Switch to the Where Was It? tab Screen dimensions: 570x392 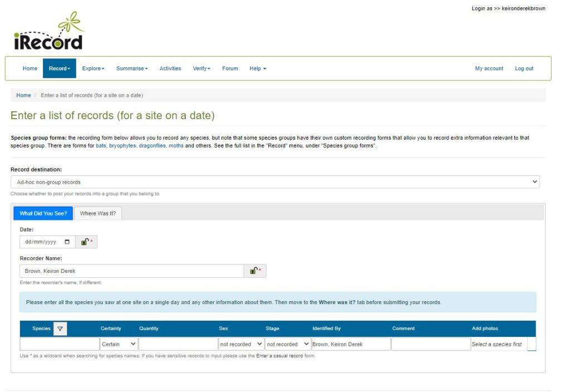click(x=98, y=213)
